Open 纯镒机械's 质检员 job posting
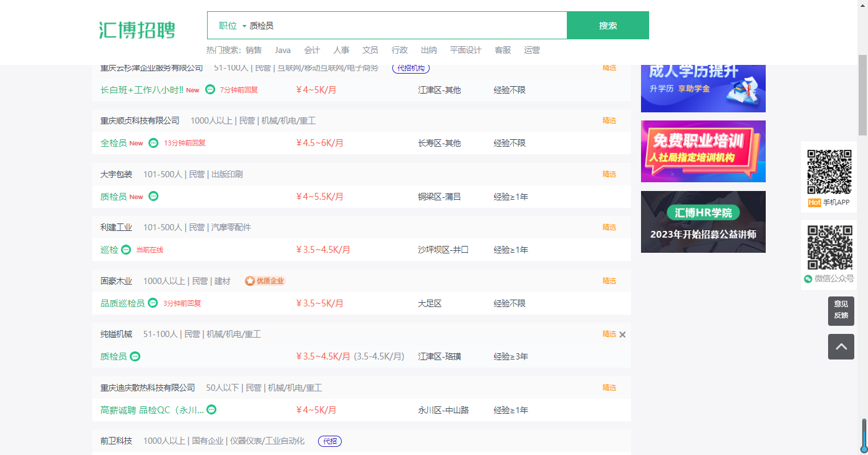The image size is (868, 455). coord(113,356)
